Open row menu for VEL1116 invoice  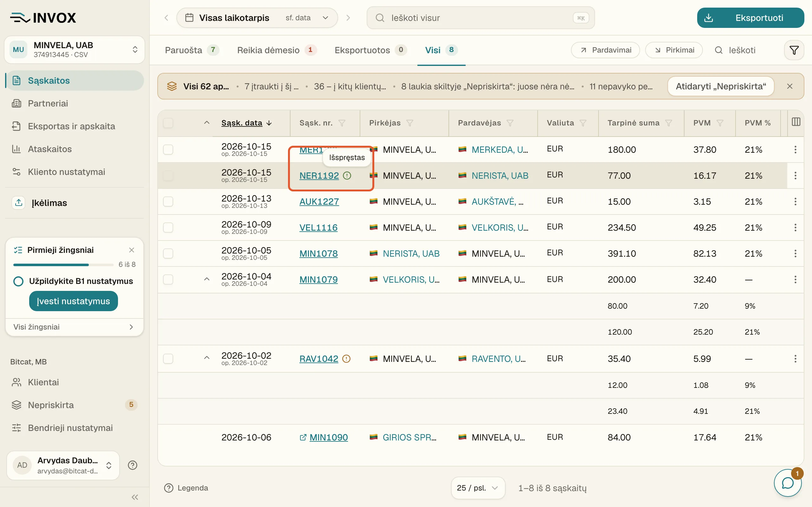coord(795,228)
